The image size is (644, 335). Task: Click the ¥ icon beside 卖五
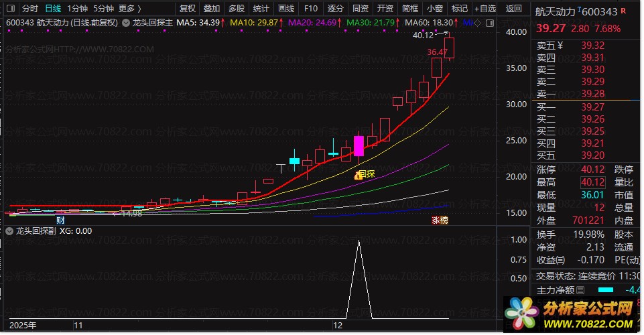coord(560,46)
